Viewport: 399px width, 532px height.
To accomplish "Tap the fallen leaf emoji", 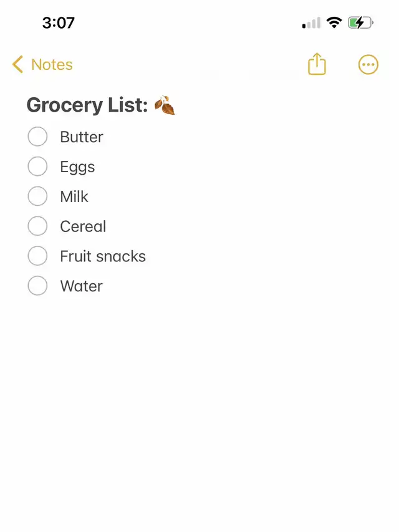I will point(165,105).
